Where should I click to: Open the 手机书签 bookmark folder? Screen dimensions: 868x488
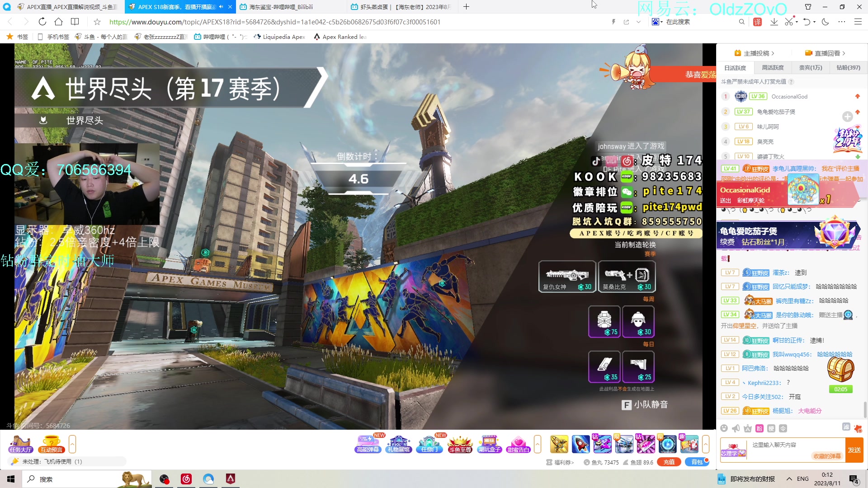click(x=53, y=37)
